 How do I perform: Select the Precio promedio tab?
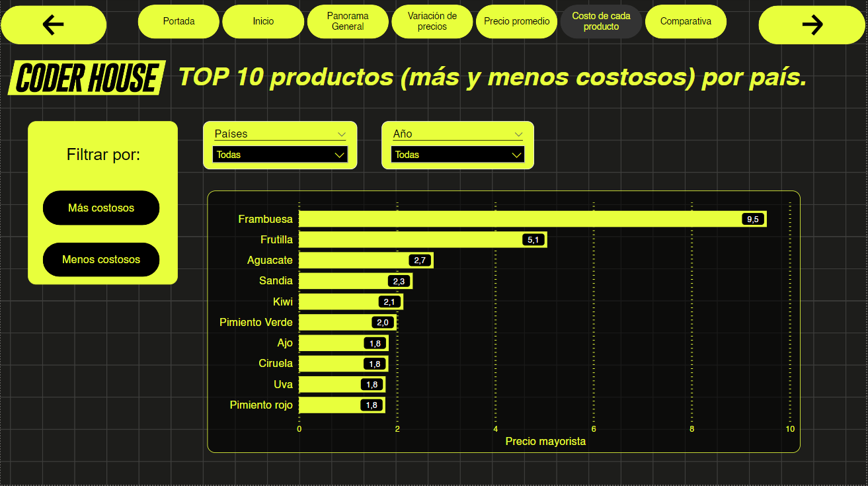(516, 21)
